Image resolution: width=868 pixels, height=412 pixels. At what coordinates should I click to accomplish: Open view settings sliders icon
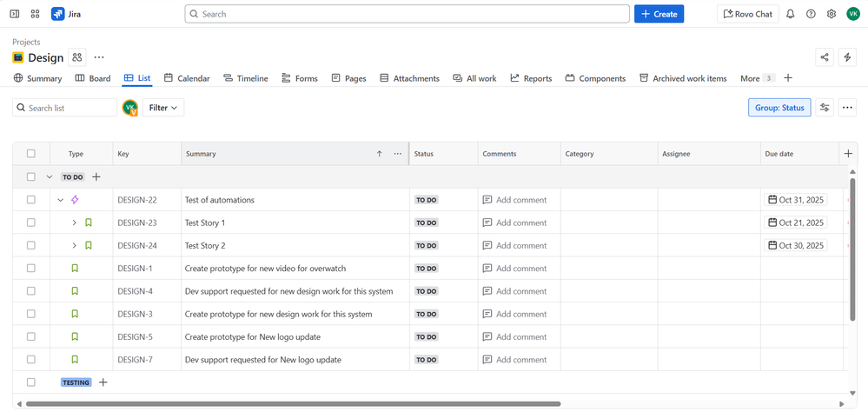(825, 108)
